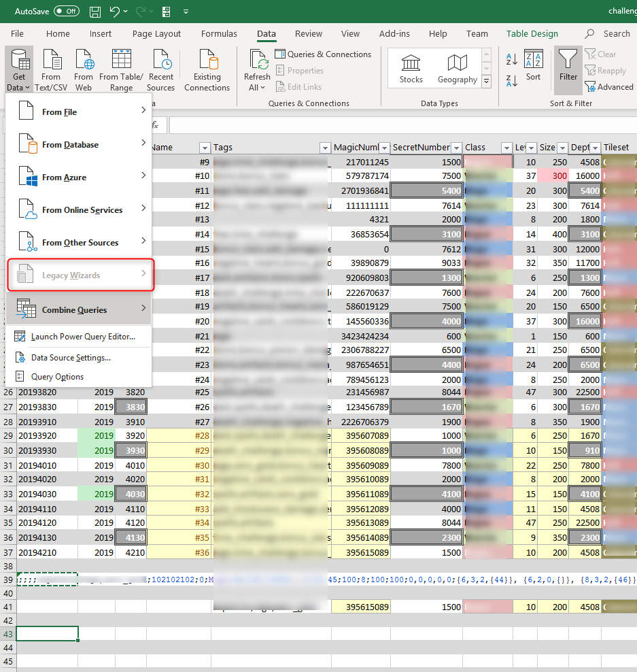Select MagicNumber cell 3423424234
This screenshot has height=672, width=637.
tap(361, 337)
